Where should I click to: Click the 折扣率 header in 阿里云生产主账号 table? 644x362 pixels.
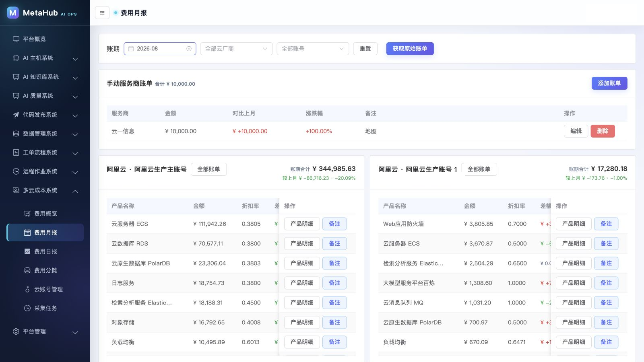click(250, 206)
